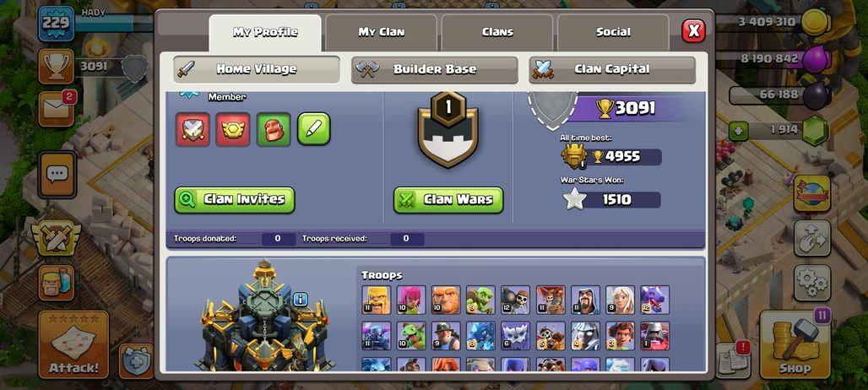Switch to the My Clan tab

382,33
